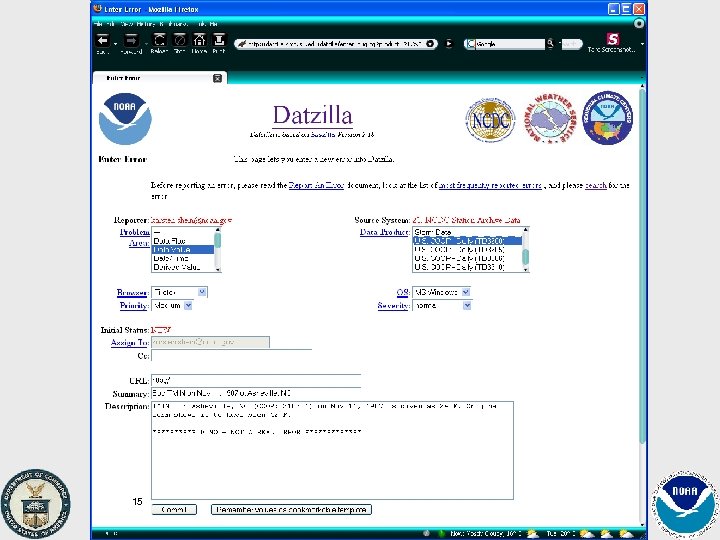Print the page using the Print icon
This screenshot has width=720, height=540.
coord(219,40)
